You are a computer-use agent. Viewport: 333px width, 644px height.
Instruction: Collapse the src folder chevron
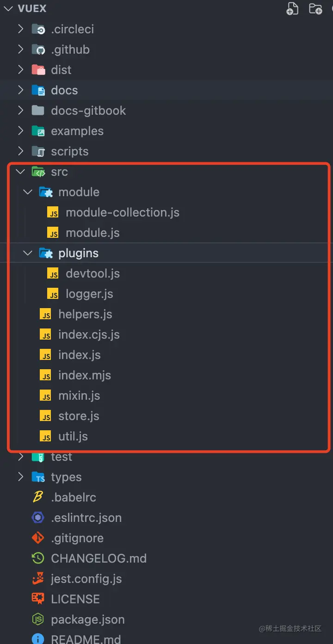[20, 172]
